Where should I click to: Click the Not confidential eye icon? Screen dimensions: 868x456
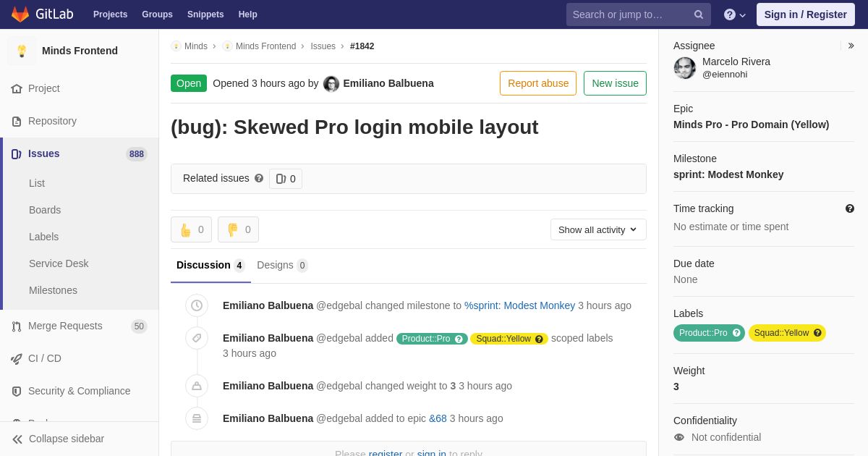tap(679, 437)
